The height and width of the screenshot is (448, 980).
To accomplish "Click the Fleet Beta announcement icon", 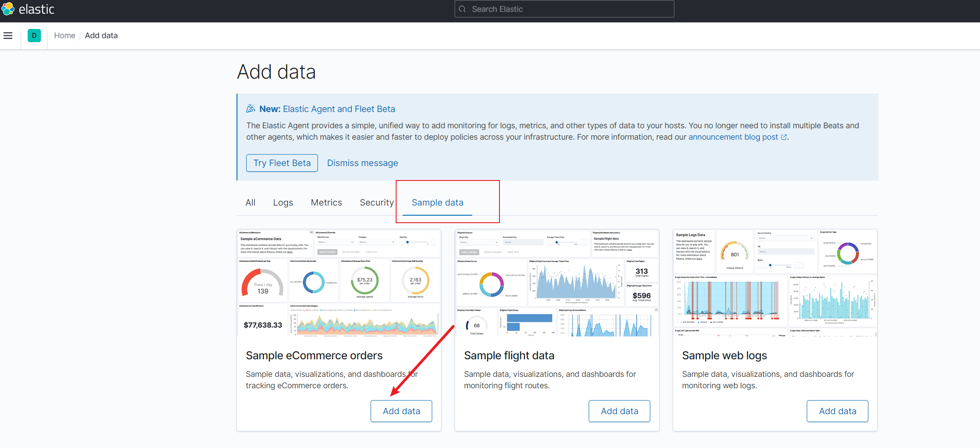I will (x=251, y=108).
